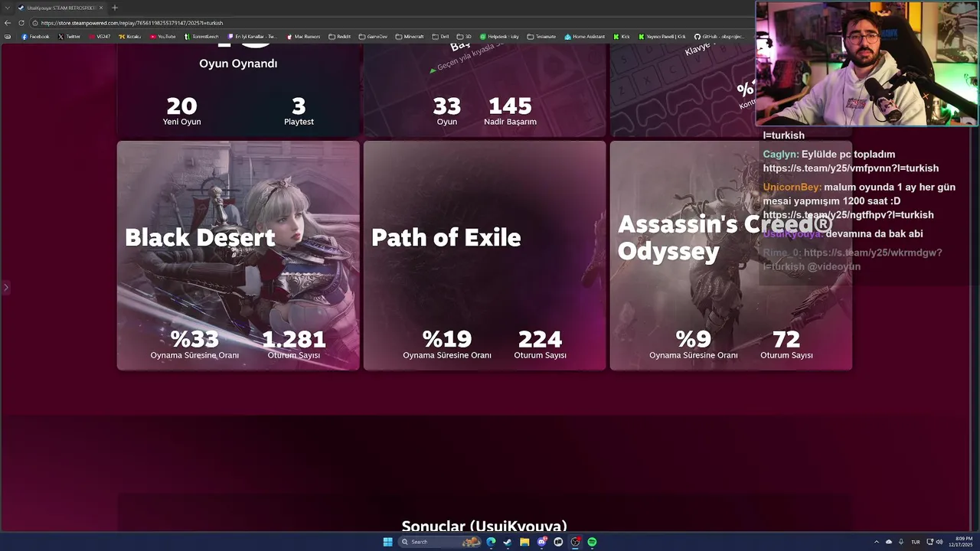
Task: Click the browser back arrow
Action: (8, 23)
